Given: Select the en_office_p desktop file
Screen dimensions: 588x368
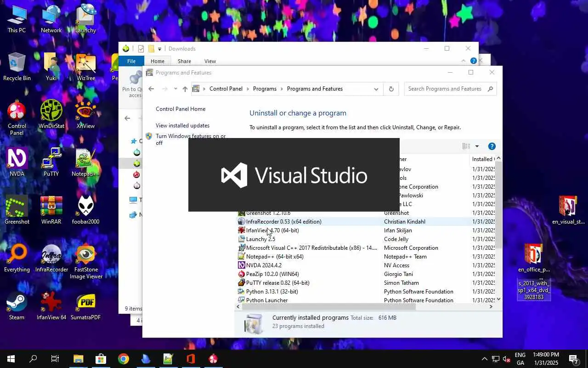Looking at the screenshot, I should [x=534, y=259].
